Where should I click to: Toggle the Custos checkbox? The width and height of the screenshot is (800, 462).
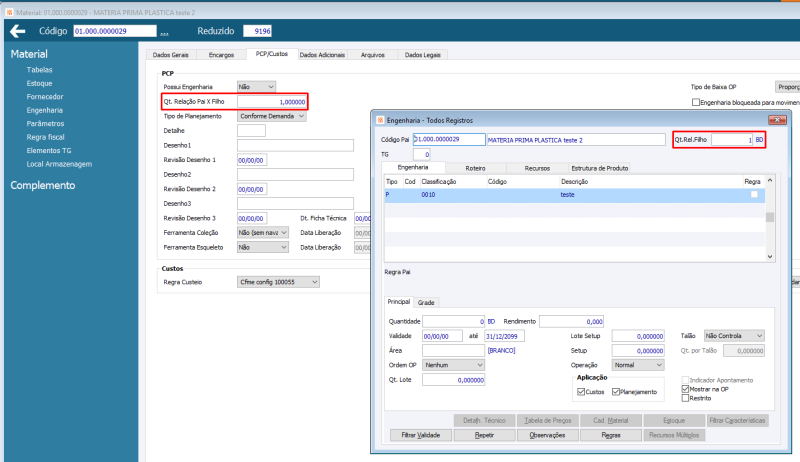tap(583, 392)
